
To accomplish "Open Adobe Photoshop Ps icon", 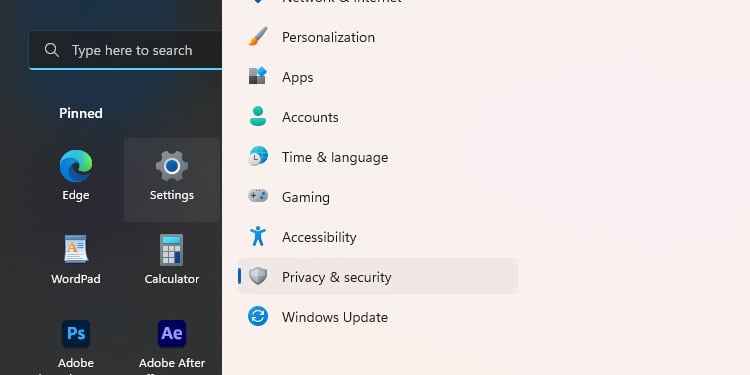I will point(76,333).
